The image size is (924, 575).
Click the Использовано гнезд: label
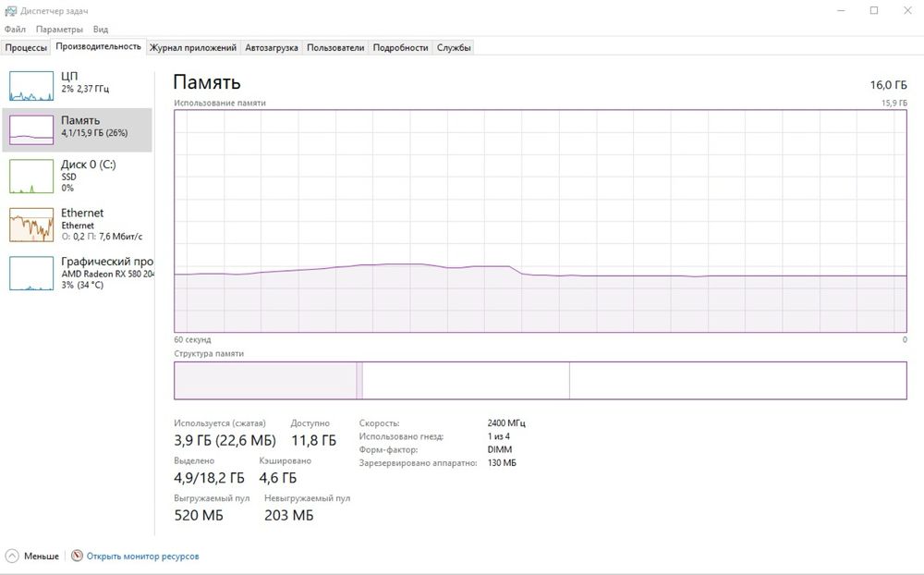click(x=401, y=436)
